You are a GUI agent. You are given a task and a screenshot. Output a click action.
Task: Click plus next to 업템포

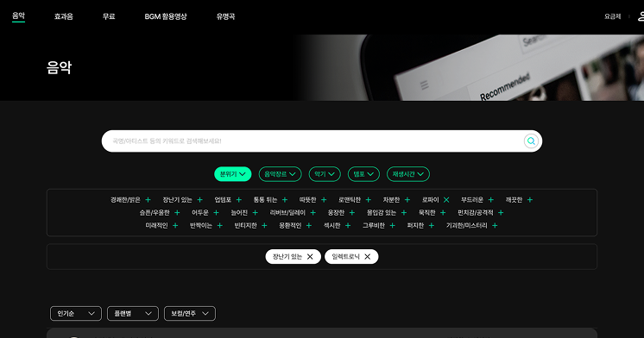pyautogui.click(x=238, y=200)
